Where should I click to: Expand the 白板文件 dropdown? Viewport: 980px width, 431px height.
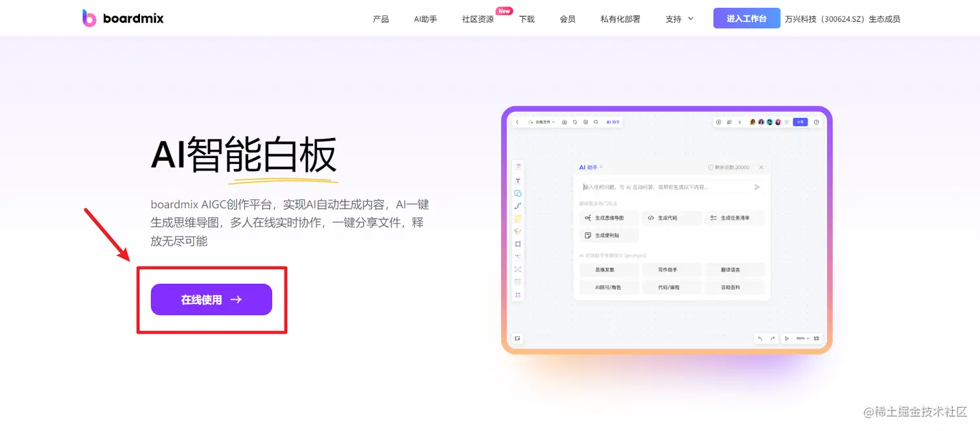(542, 122)
